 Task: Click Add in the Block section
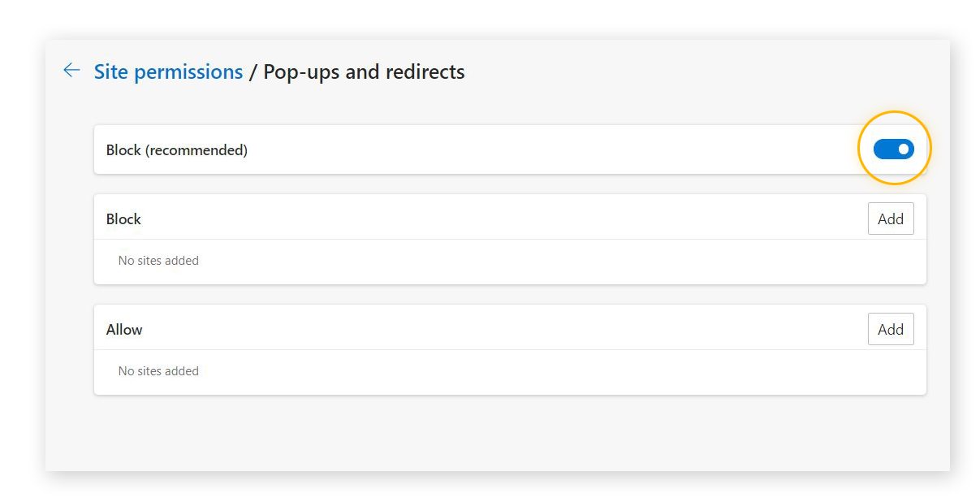pos(891,219)
